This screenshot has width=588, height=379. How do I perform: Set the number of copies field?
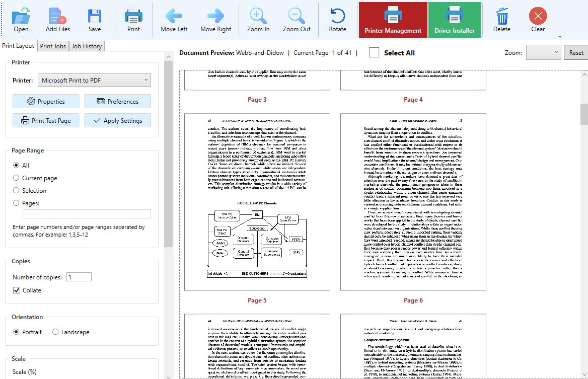[x=78, y=276]
